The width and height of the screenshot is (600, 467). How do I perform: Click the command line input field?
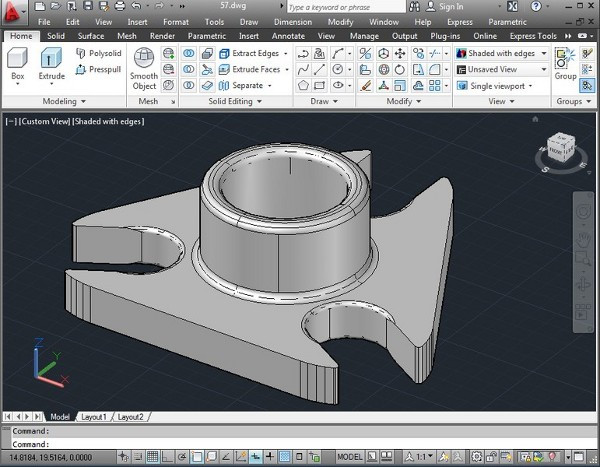point(300,444)
